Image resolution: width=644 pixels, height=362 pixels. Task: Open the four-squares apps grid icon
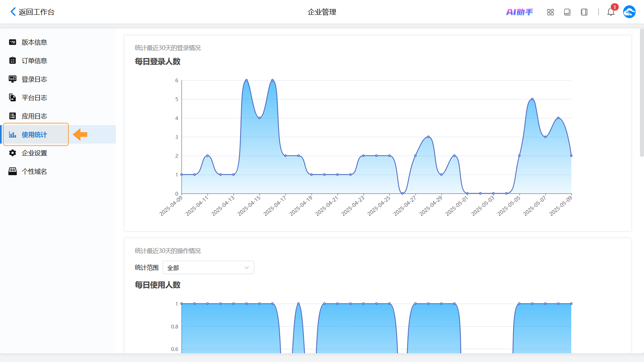pos(550,12)
